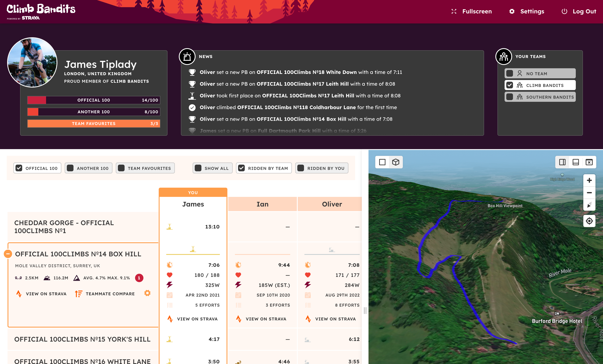Expand Official 100Climbs Nº15 York's Hill

82,339
